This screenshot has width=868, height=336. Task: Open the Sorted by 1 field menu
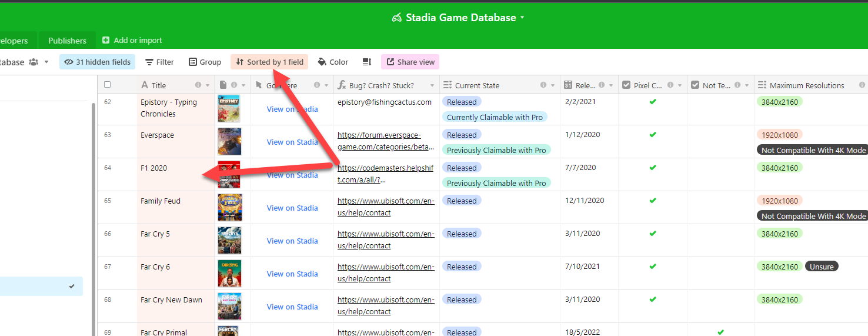coord(269,62)
